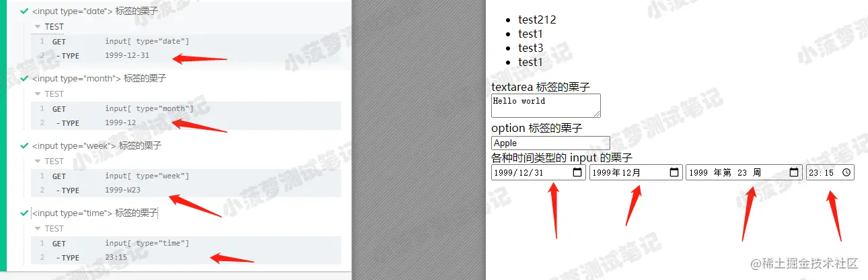Click green checkmark of date input test
This screenshot has width=868, height=280.
[x=24, y=11]
